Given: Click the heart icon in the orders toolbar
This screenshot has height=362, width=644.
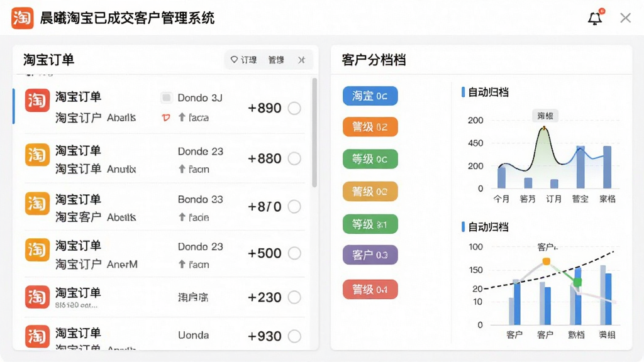Looking at the screenshot, I should click(234, 60).
